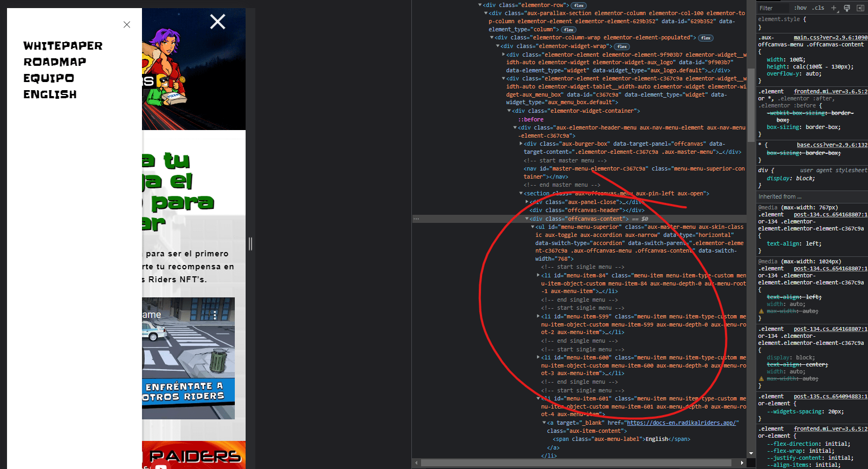Toggle the :hov element state panel

point(800,8)
